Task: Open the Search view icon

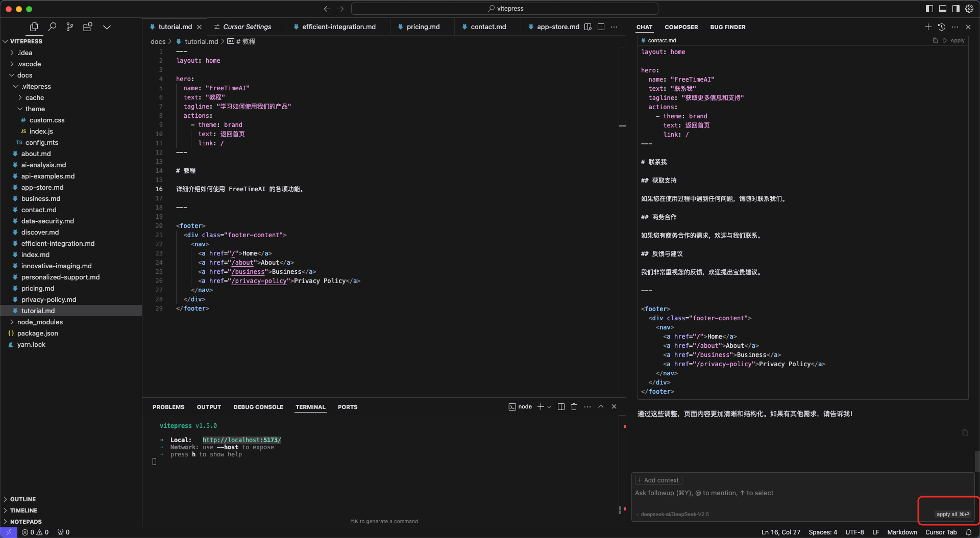Action: pos(52,27)
